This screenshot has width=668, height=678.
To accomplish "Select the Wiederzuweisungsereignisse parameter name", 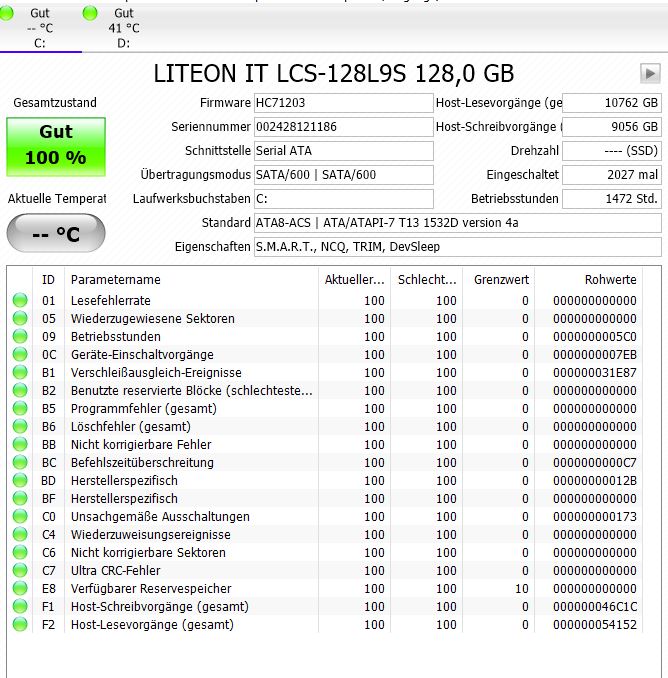I will [150, 535].
